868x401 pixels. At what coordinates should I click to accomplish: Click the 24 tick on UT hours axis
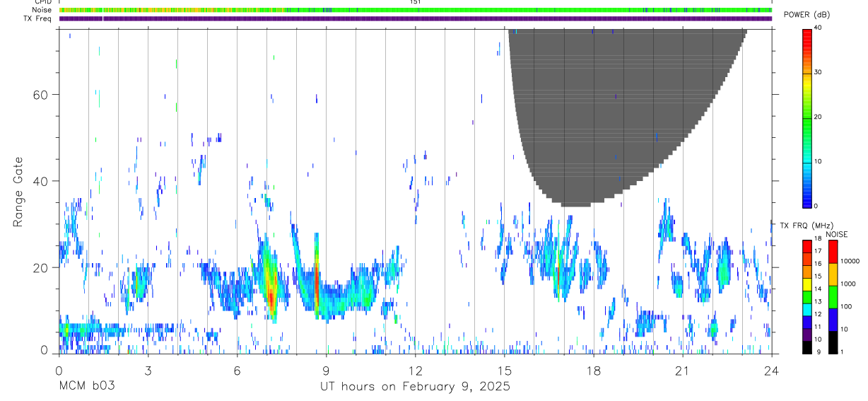point(772,370)
